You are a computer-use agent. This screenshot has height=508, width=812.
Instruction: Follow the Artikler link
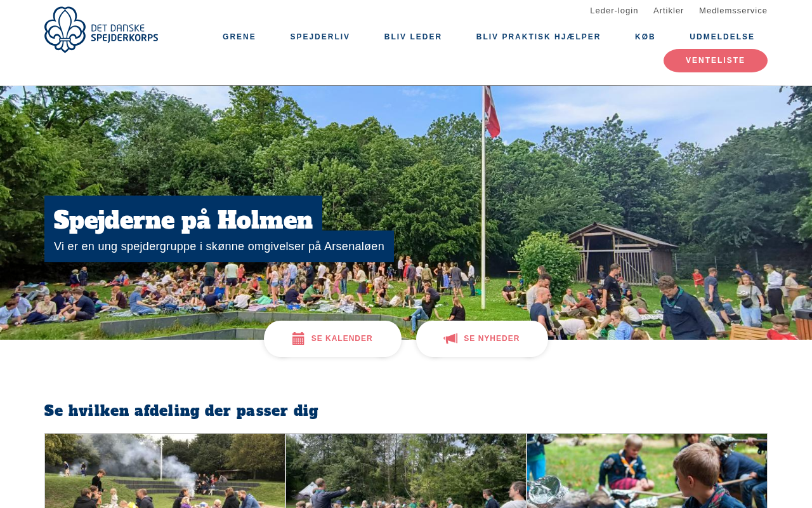pos(669,10)
